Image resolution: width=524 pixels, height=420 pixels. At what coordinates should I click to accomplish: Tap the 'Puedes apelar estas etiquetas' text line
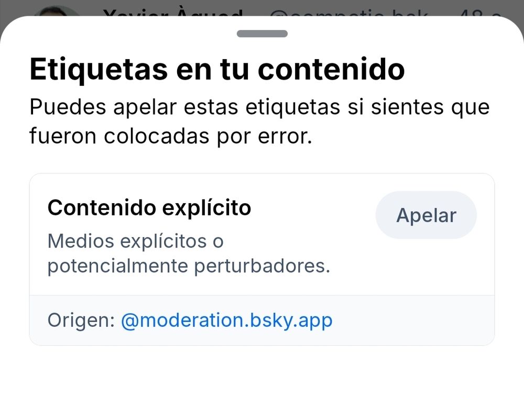tap(260, 107)
